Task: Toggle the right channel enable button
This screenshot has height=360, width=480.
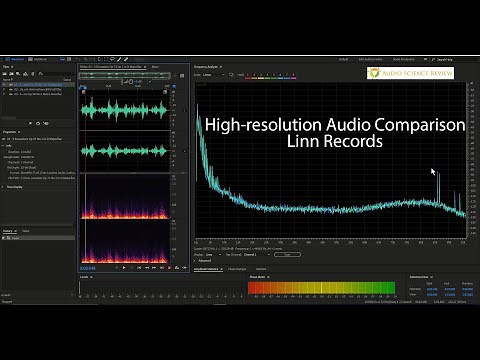Action: (185, 151)
